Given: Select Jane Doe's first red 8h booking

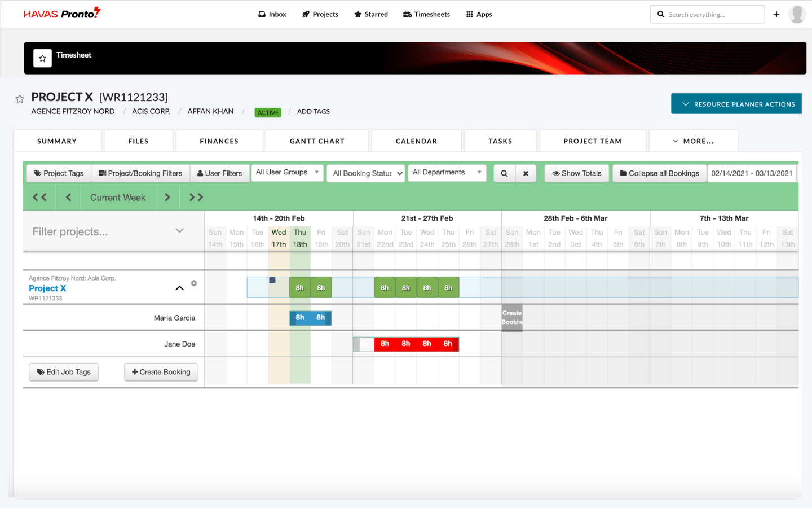Looking at the screenshot, I should (385, 344).
